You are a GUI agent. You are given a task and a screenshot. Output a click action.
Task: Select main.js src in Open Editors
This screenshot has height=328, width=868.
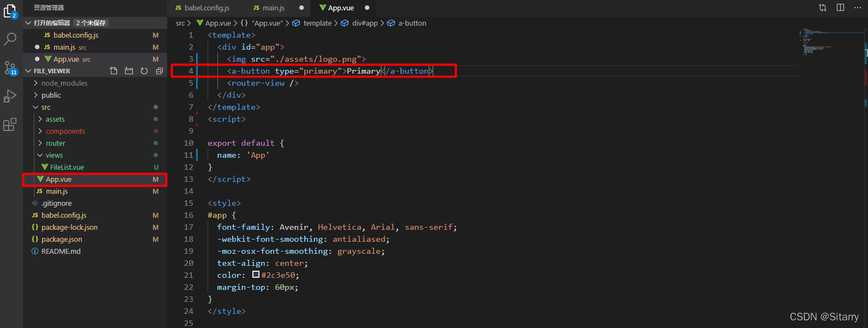(x=95, y=47)
